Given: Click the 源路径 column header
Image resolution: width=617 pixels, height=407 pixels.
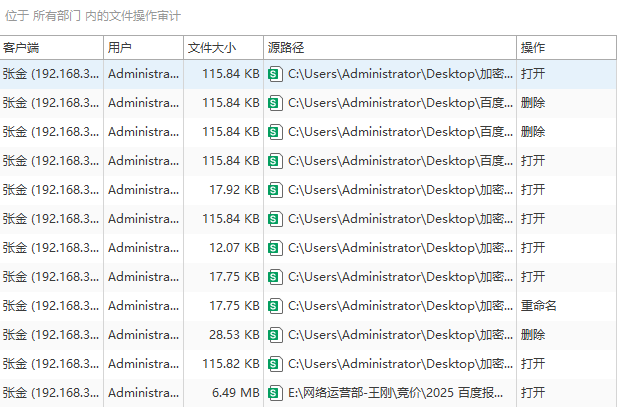Looking at the screenshot, I should [x=390, y=47].
